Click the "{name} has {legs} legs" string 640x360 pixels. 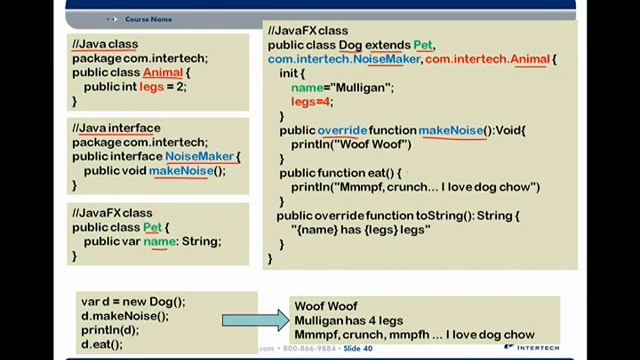[x=361, y=230]
